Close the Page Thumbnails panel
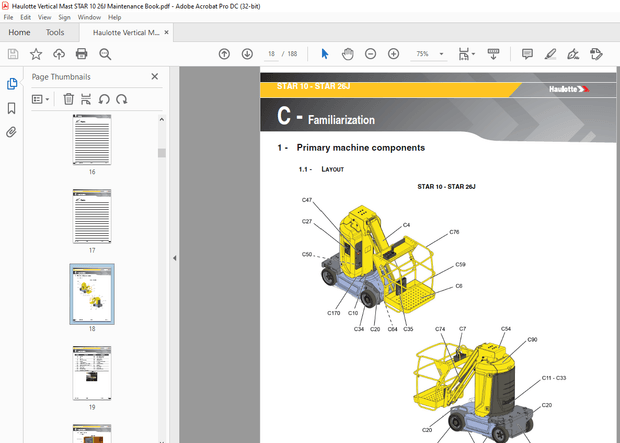 coord(154,76)
